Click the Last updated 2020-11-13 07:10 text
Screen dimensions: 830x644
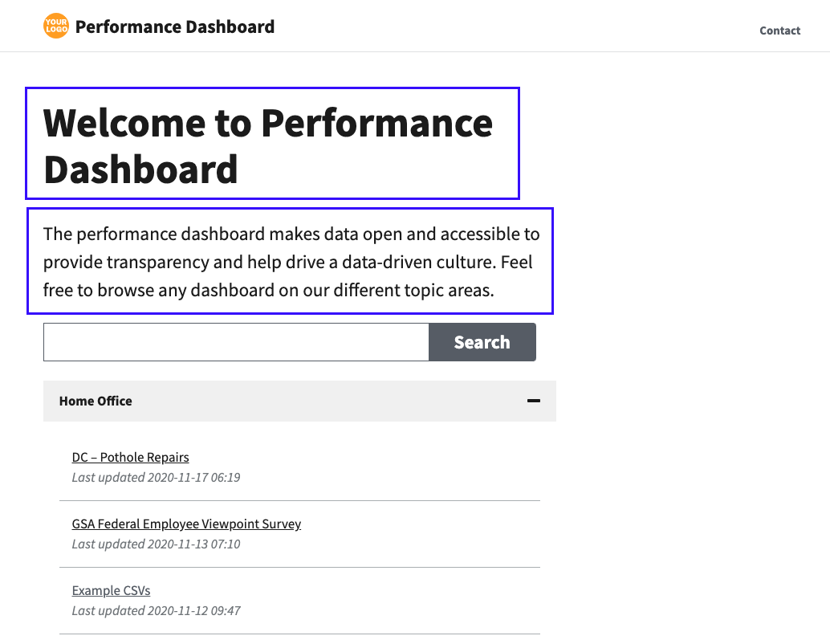tap(157, 544)
